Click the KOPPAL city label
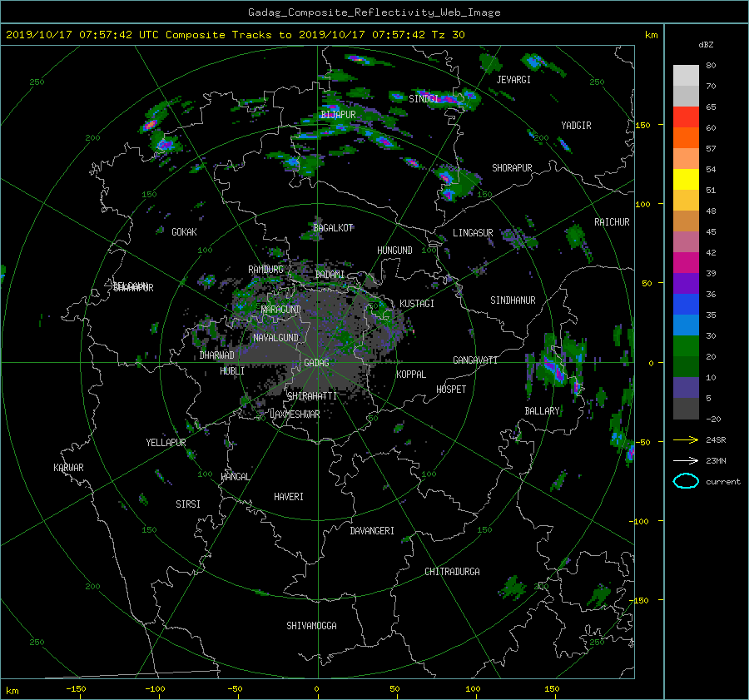The image size is (749, 700). coord(411,375)
